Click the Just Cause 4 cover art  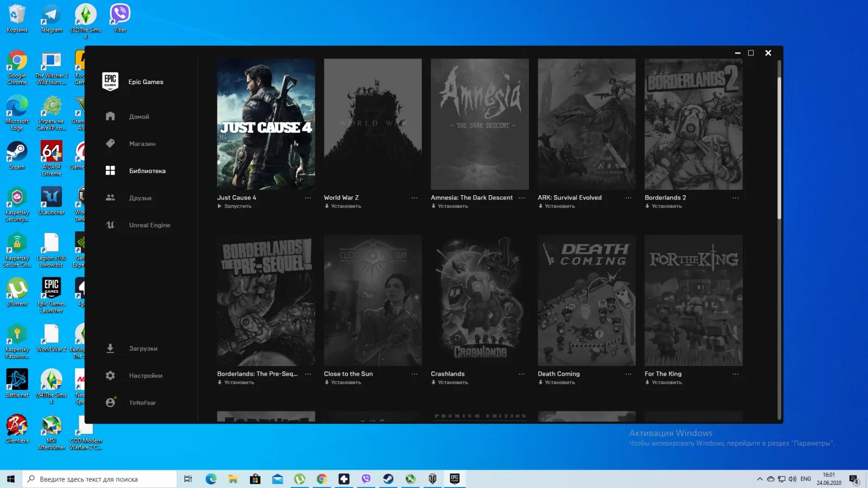coord(266,124)
